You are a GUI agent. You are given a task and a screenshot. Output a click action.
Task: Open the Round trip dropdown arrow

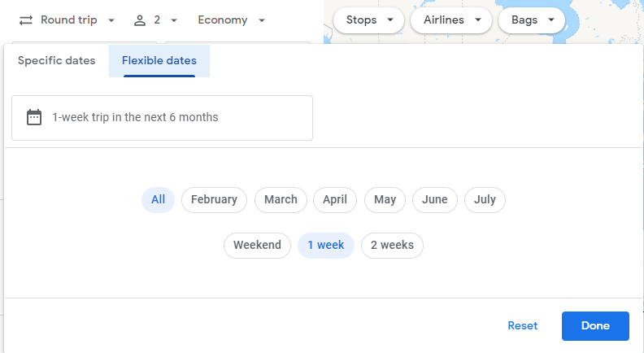click(111, 20)
